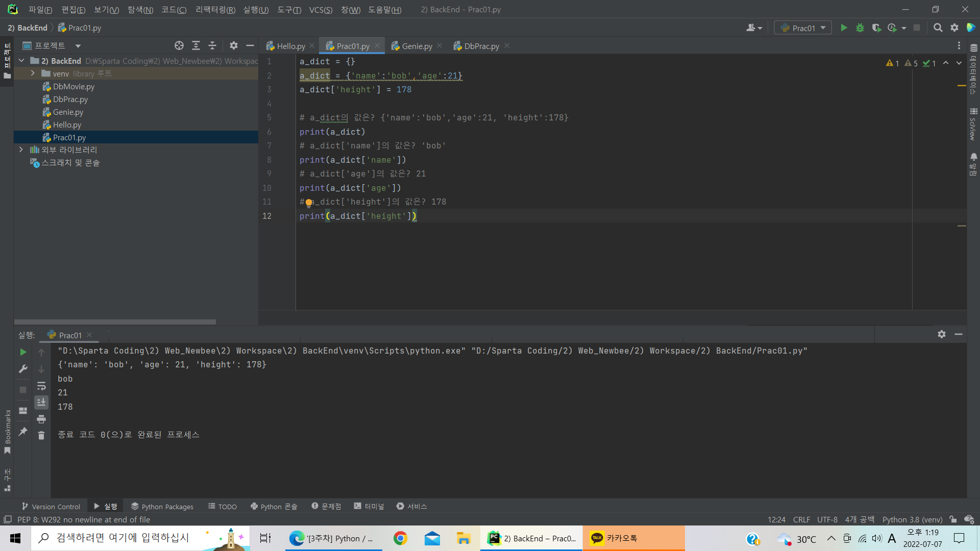Expand the 외부 라이브러리 node

[21, 150]
